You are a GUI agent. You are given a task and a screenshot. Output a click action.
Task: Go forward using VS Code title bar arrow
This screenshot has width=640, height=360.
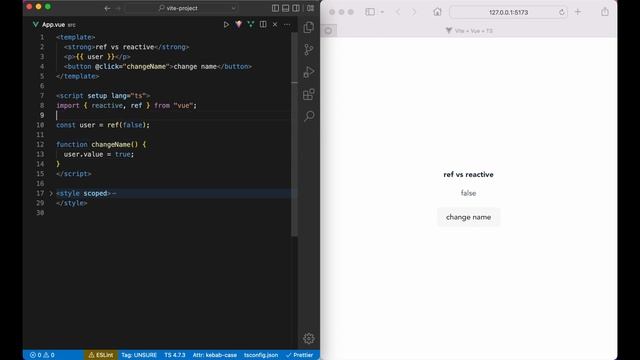click(x=118, y=8)
